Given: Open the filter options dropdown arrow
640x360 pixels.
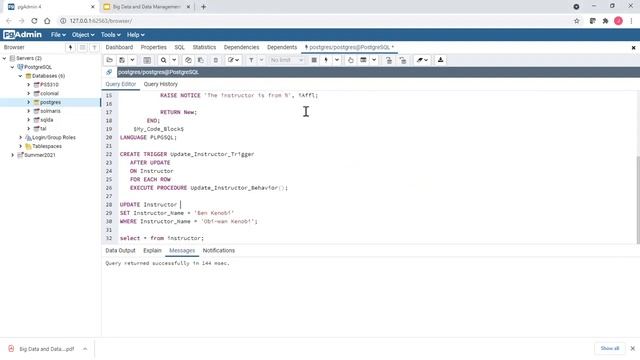Looking at the screenshot, I should click(x=261, y=60).
